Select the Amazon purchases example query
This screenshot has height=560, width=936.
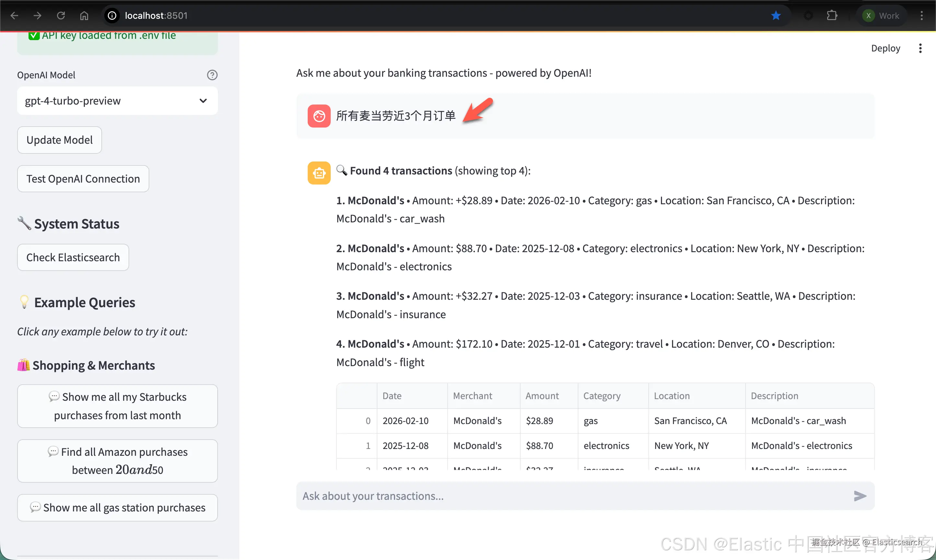pos(118,461)
